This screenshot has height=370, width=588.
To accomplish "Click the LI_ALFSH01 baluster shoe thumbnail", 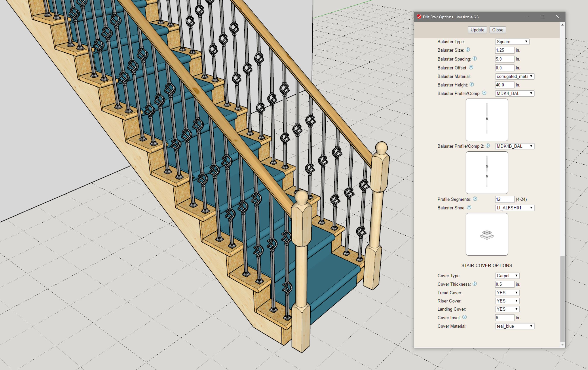I will pos(487,234).
